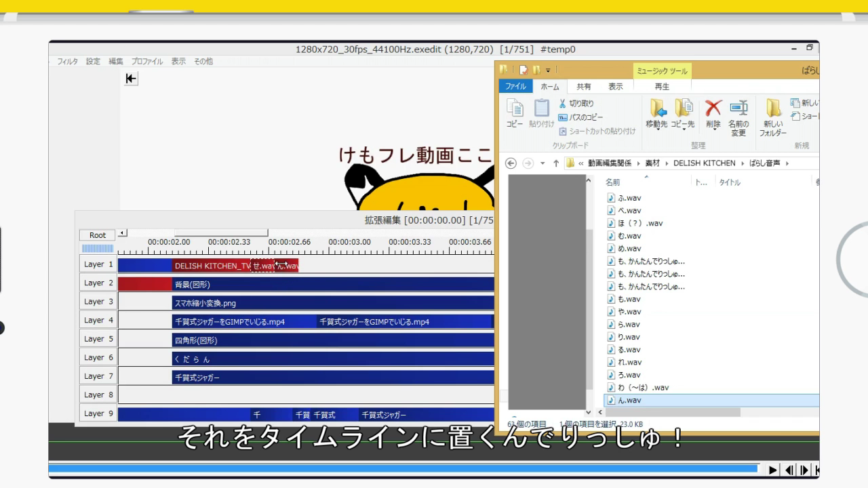Select the ん.wav file in the list
The image size is (868, 488).
coord(631,400)
